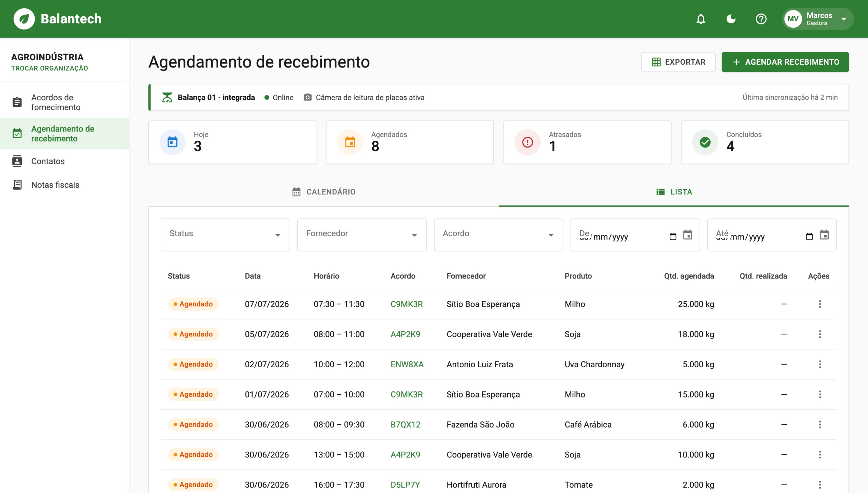Click the plate-reading camera icon
Viewport: 868px width, 493px height.
point(308,97)
